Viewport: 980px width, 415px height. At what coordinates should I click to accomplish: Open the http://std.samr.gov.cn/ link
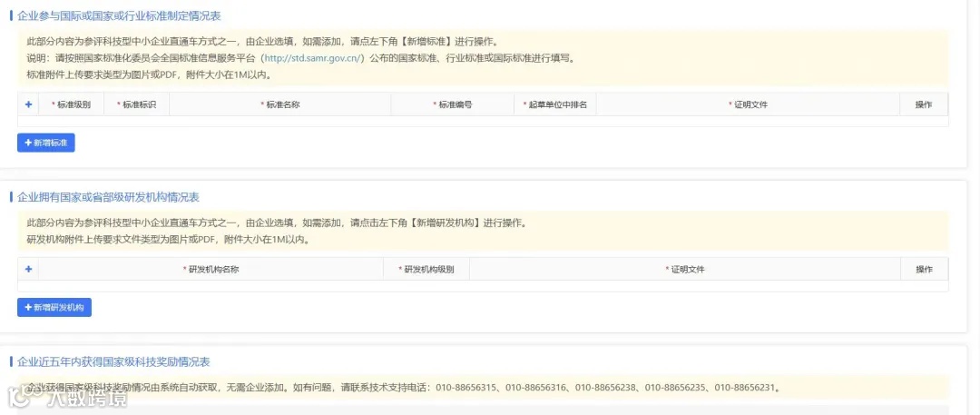(312, 58)
